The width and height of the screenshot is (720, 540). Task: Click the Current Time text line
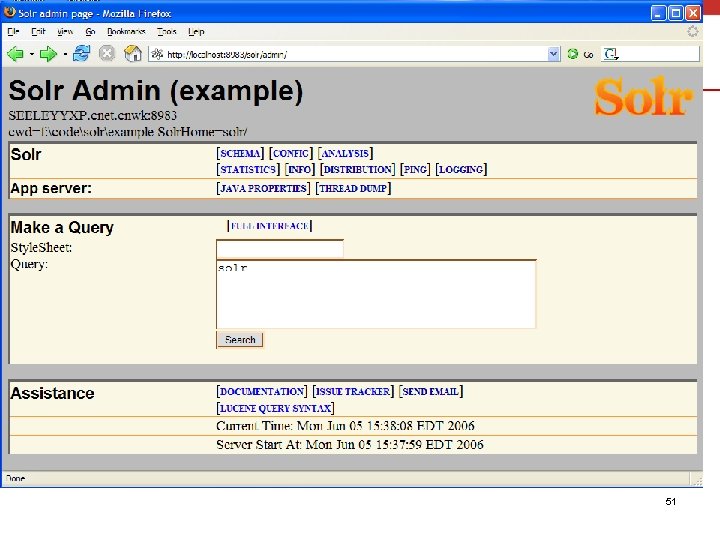pos(345,426)
